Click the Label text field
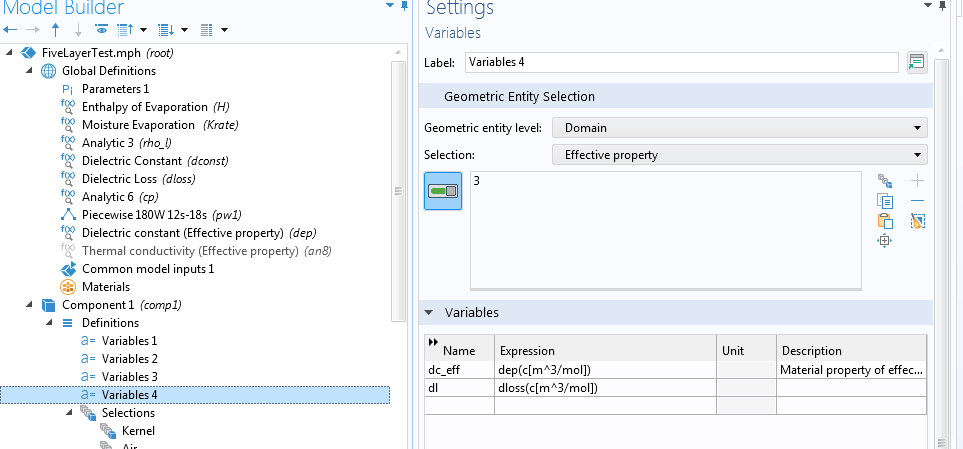The height and width of the screenshot is (449, 963). (680, 62)
